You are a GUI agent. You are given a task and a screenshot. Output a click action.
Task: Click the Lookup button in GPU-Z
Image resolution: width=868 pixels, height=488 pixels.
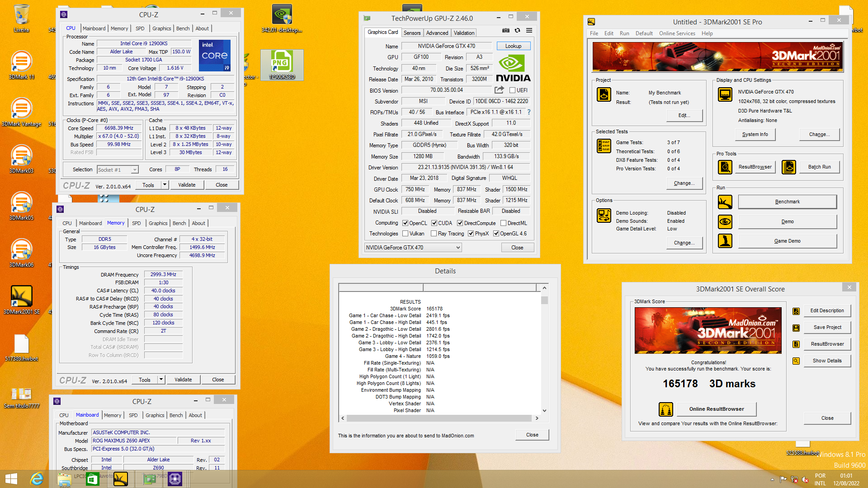(x=513, y=46)
